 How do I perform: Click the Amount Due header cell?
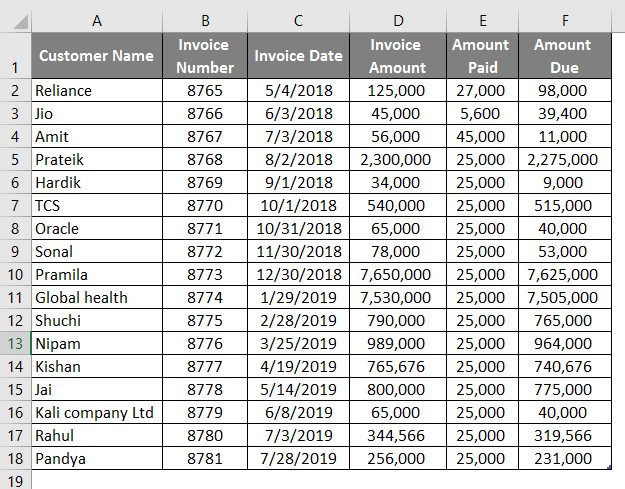[x=562, y=56]
